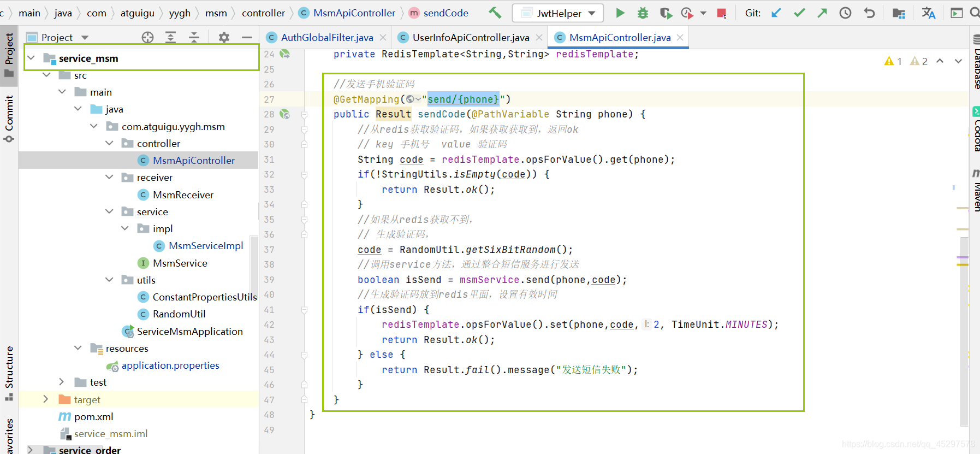Collapse the service_msm module node

click(x=32, y=58)
